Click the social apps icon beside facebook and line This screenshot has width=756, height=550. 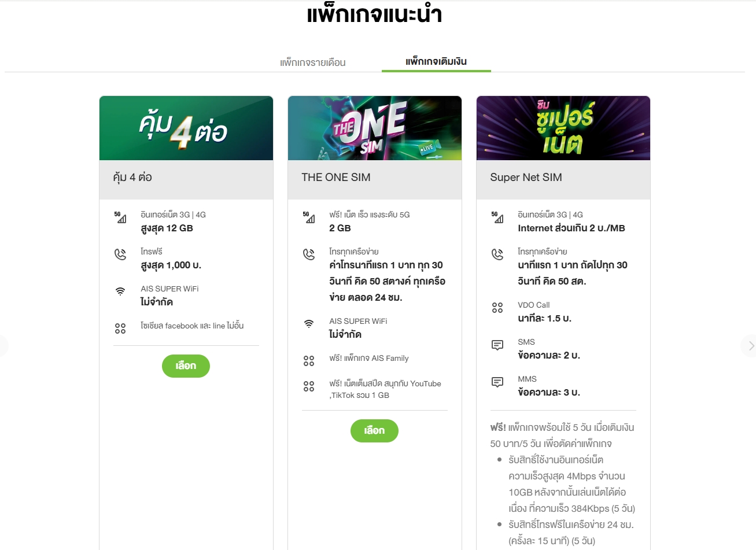[120, 328]
